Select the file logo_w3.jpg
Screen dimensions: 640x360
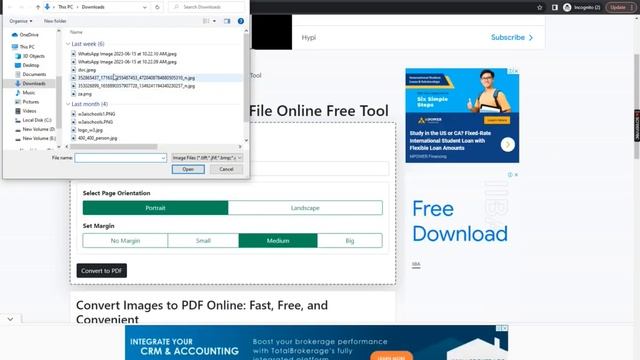click(x=90, y=130)
